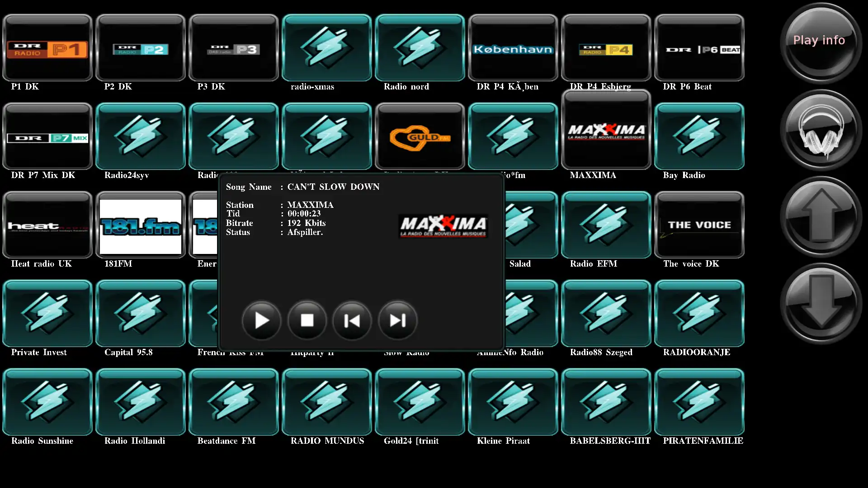Select the MAXXIMA station tile in the grid
Image resolution: width=868 pixels, height=488 pixels.
606,130
